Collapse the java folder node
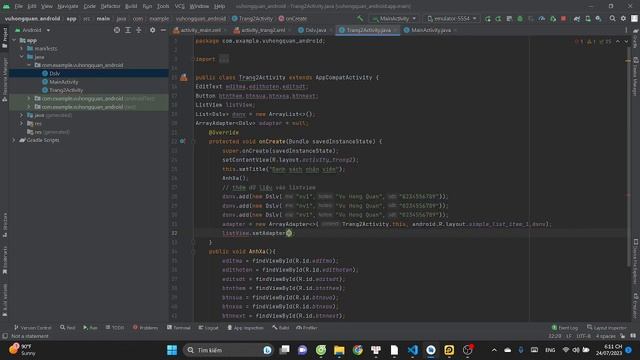640x360 pixels. [22, 57]
